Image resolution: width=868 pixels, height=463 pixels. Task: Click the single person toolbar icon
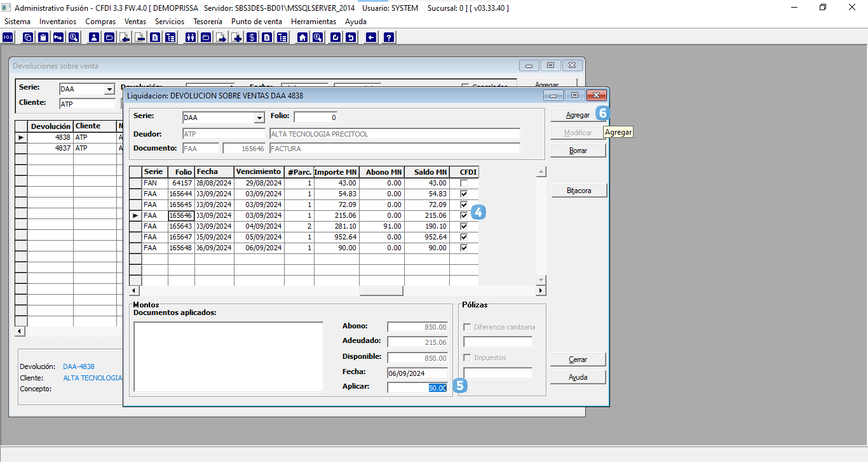pos(94,37)
